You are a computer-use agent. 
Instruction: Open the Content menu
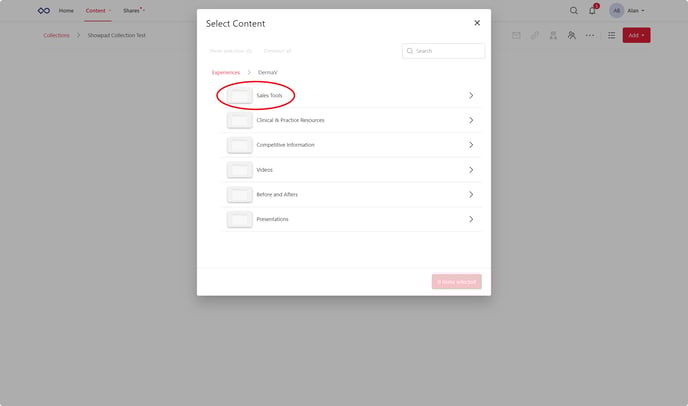click(97, 10)
